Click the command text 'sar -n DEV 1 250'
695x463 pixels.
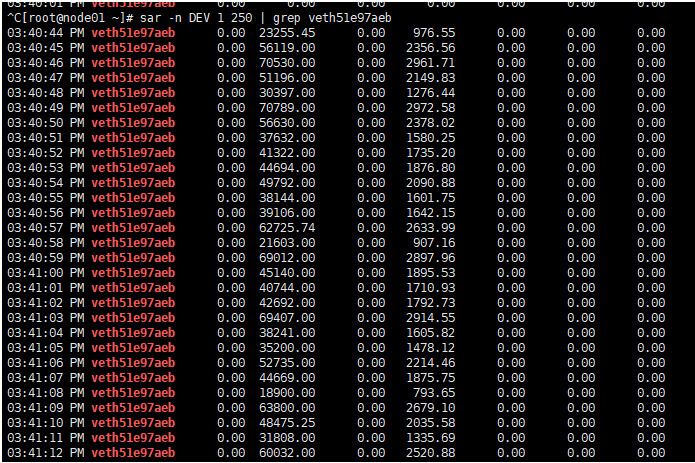tap(196, 18)
